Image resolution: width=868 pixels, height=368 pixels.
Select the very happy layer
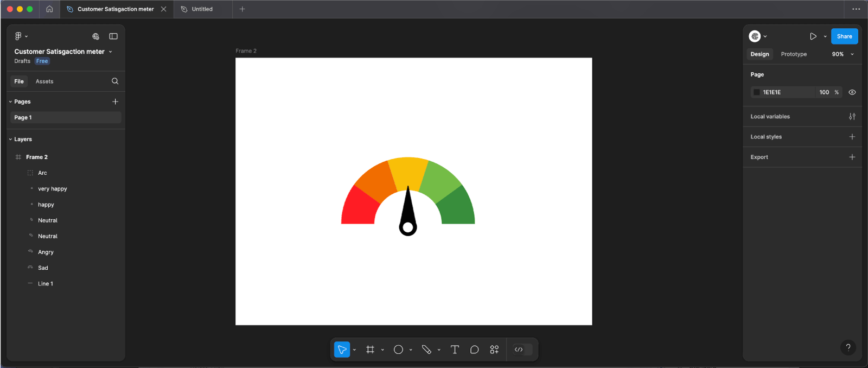pos(53,189)
